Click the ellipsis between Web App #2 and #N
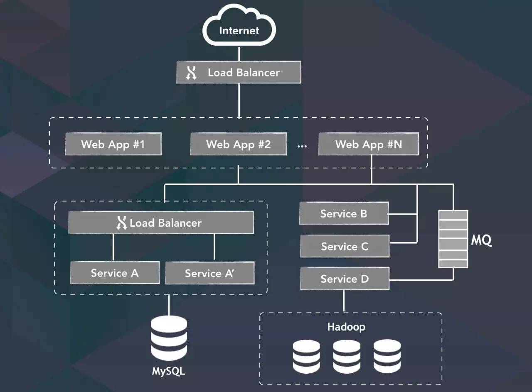Viewport: 532px width, 392px height. [x=302, y=146]
